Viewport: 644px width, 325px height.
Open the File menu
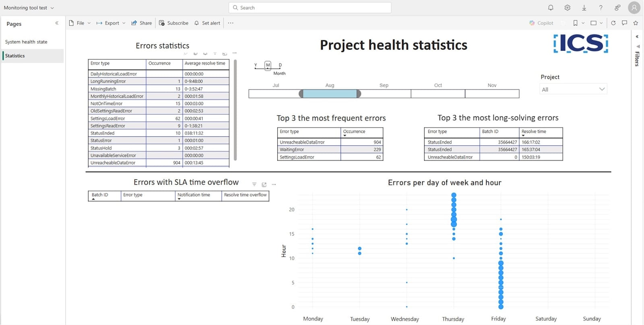pos(80,23)
